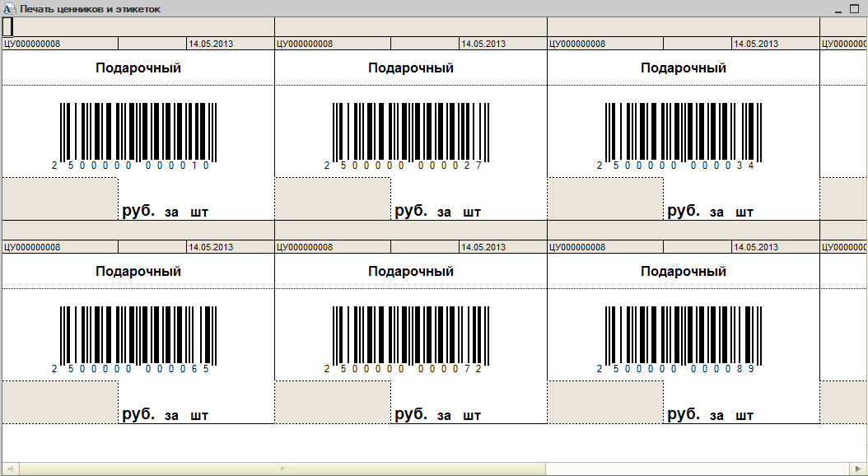Click the right arrow of the horizontal scrollbar
868x476 pixels.
click(857, 469)
